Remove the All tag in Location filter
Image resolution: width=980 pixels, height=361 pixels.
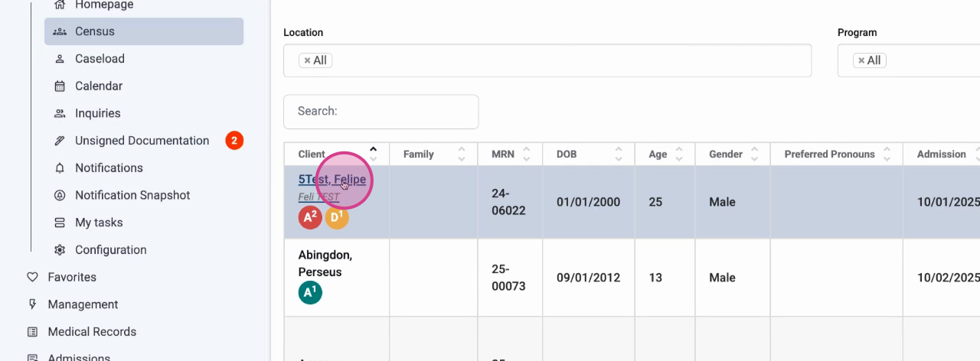(x=307, y=60)
